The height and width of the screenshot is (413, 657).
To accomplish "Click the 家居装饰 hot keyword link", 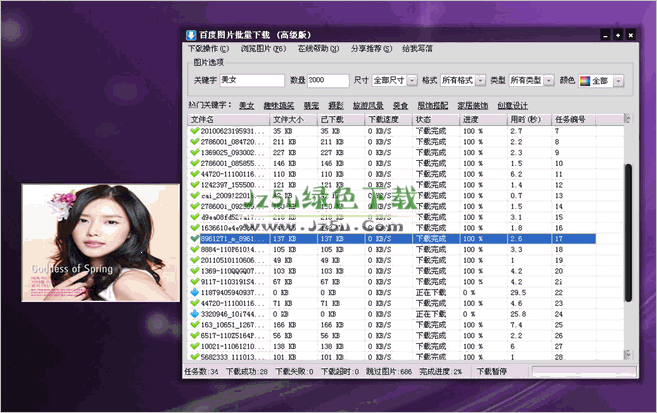I will (x=473, y=106).
